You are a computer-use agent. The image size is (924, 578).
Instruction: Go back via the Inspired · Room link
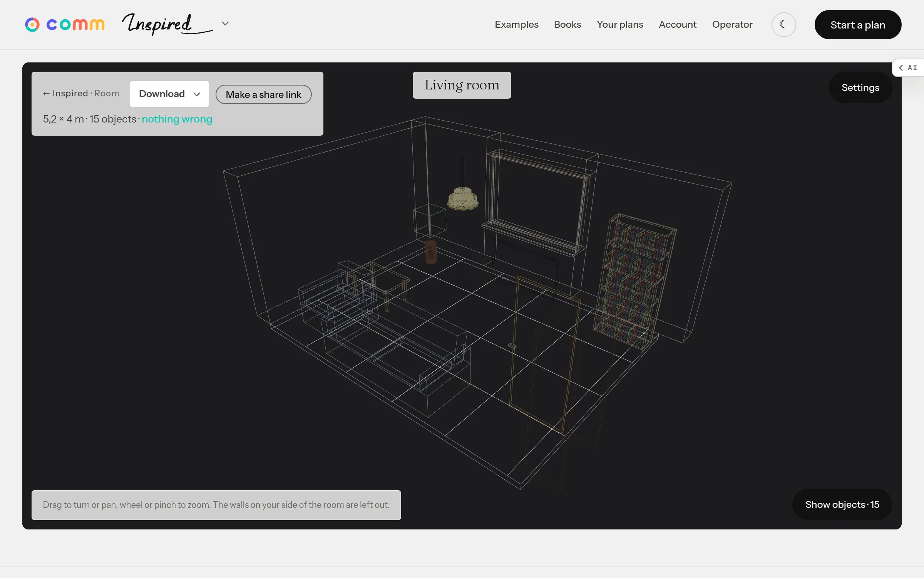pos(81,94)
